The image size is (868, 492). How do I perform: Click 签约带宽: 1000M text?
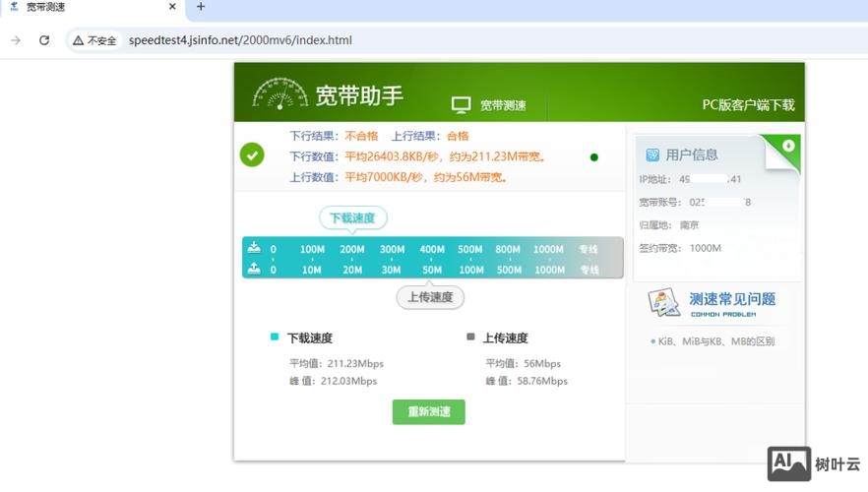tap(680, 248)
